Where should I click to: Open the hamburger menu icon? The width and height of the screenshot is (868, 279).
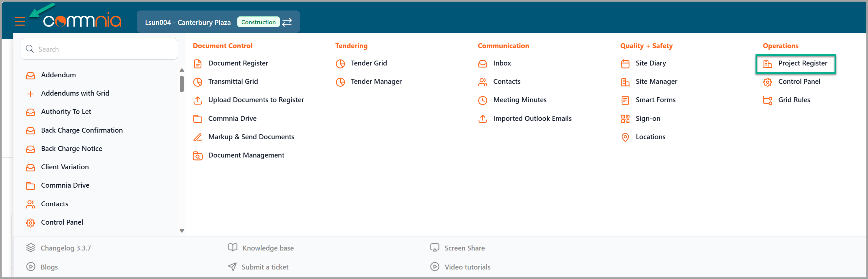pyautogui.click(x=20, y=22)
